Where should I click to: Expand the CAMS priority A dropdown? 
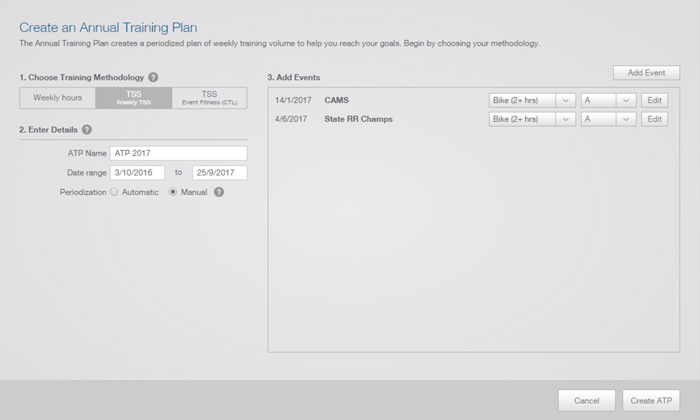(x=608, y=100)
